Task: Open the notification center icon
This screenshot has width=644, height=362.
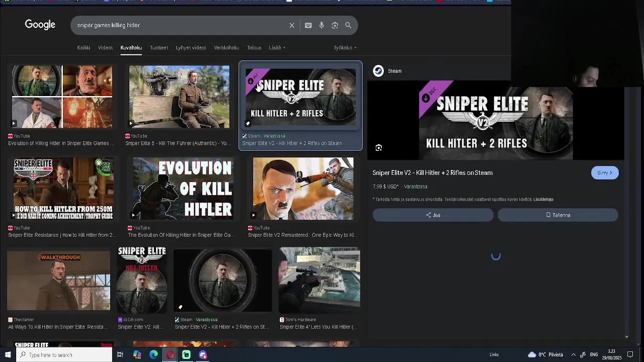Action: click(x=630, y=355)
